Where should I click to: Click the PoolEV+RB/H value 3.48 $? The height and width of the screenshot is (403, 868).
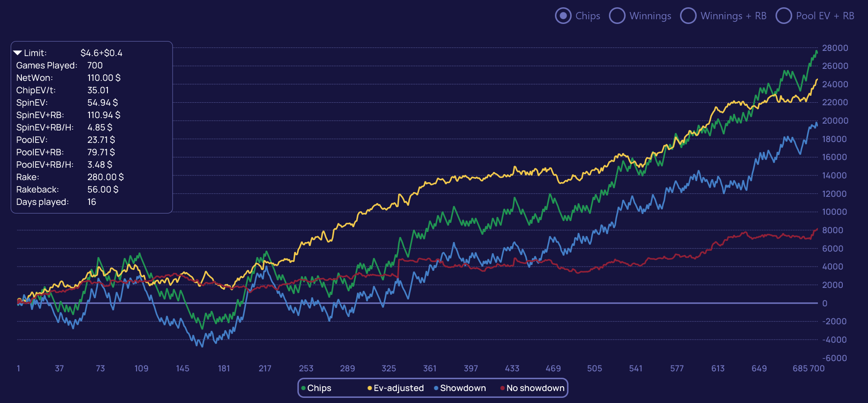coord(100,165)
